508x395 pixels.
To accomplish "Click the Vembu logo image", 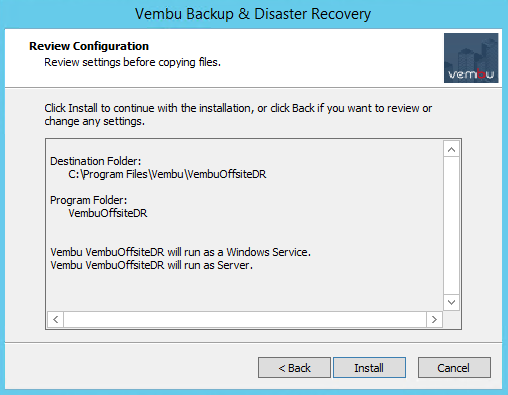I will (471, 58).
